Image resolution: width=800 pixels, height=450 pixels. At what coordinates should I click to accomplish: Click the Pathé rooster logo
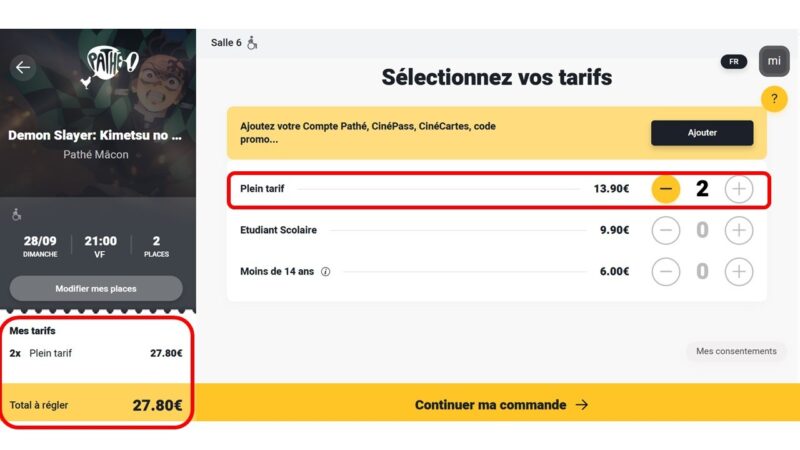[112, 64]
